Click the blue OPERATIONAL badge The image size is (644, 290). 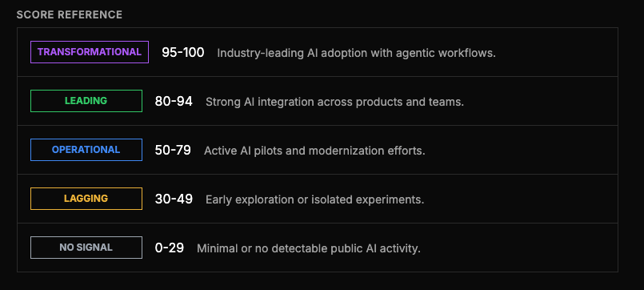pos(86,150)
